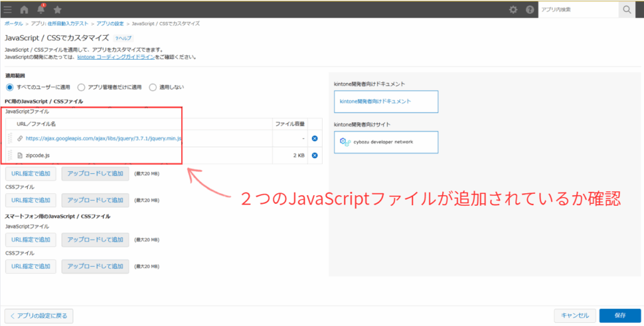Click PC CSS URL指定で追加 button
Viewport: 644px width, 326px height.
click(x=31, y=200)
